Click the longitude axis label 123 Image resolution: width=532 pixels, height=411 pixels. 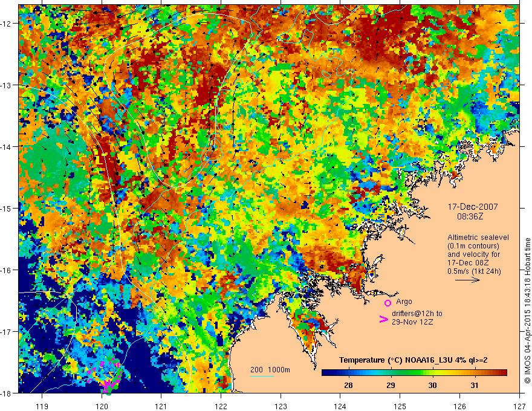coord(281,406)
